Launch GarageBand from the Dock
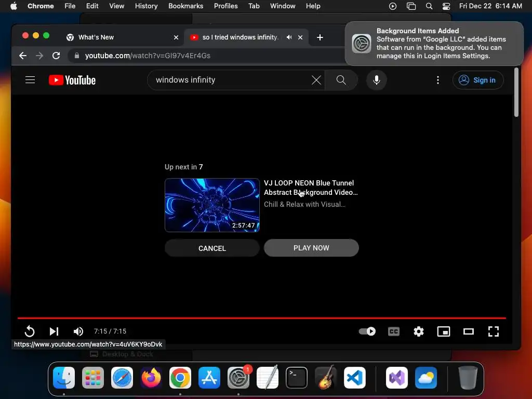 (x=325, y=377)
